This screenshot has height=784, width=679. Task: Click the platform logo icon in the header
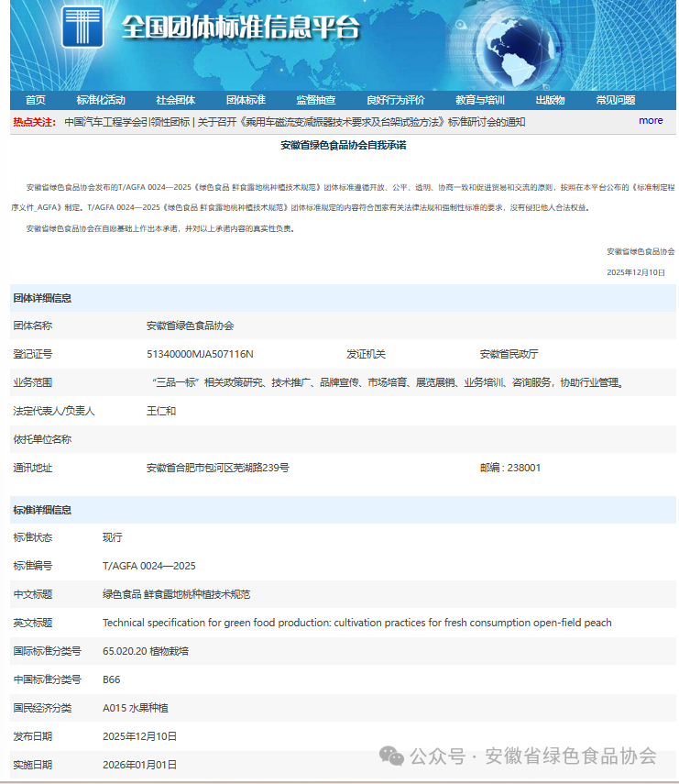pos(82,27)
